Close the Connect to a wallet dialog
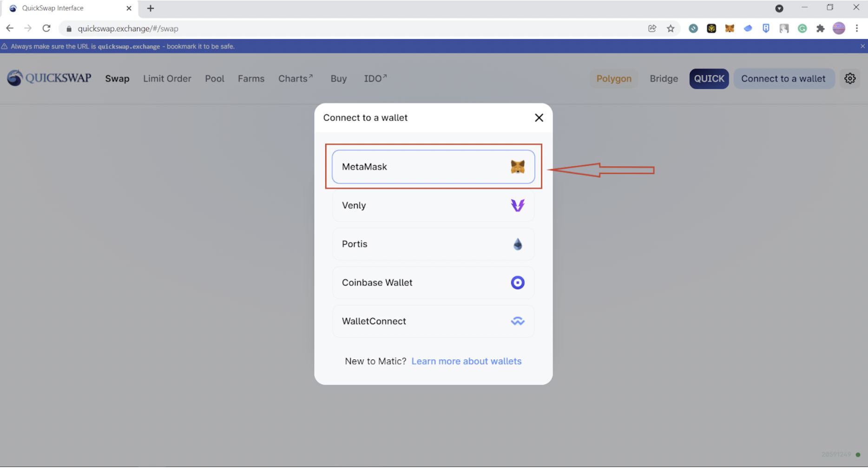The image size is (868, 468). pyautogui.click(x=539, y=118)
